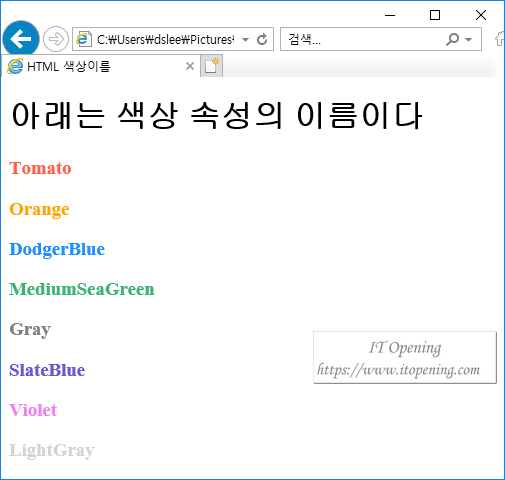The width and height of the screenshot is (505, 480).
Task: Click the Tomato colored heading
Action: (40, 168)
